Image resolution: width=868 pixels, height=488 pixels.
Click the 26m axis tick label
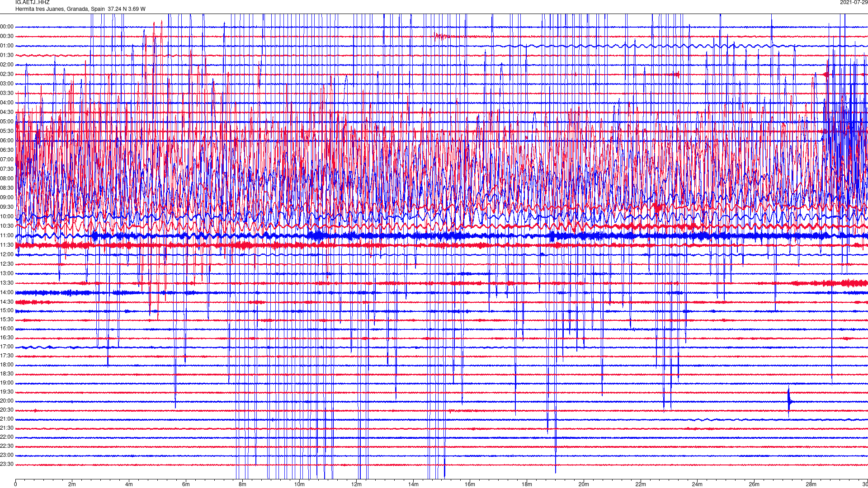coord(754,484)
